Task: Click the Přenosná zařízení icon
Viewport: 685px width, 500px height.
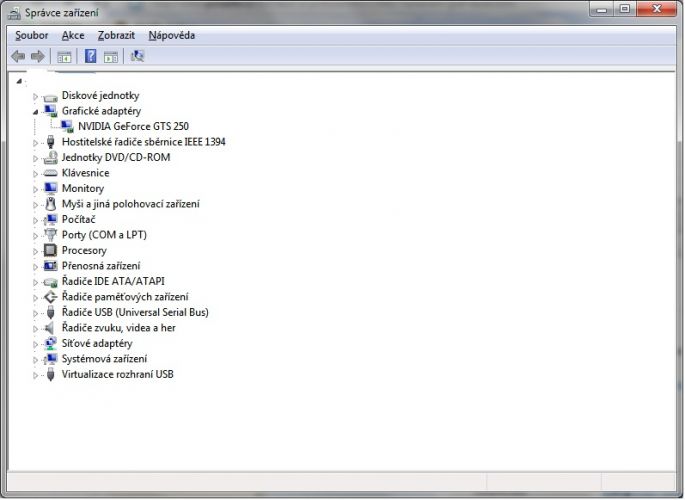Action: pos(51,266)
